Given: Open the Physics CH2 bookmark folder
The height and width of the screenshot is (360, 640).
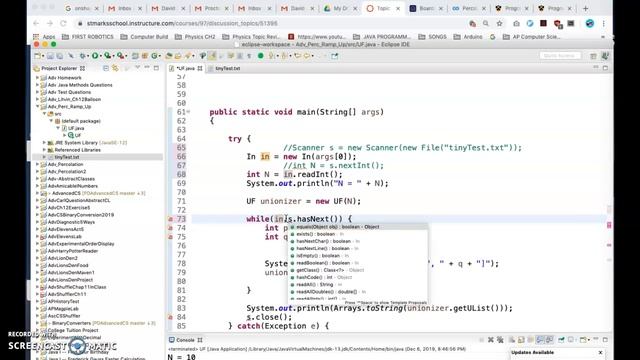Looking at the screenshot, I should [196, 37].
